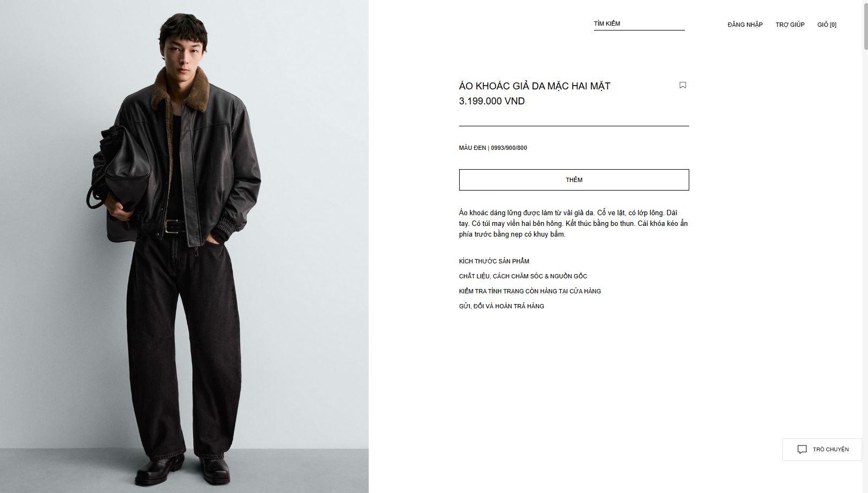
Task: Click the TRÒ CHUYỆN chat label
Action: [831, 450]
